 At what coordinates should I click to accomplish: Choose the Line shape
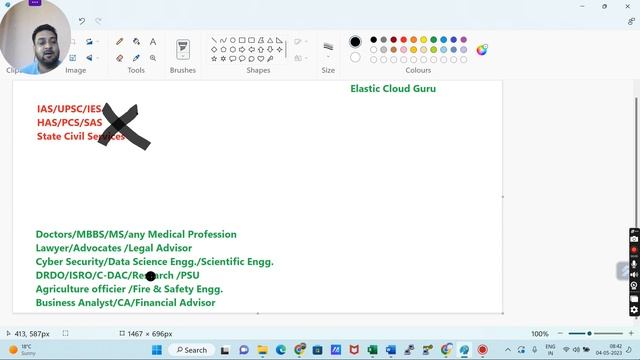pos(214,40)
